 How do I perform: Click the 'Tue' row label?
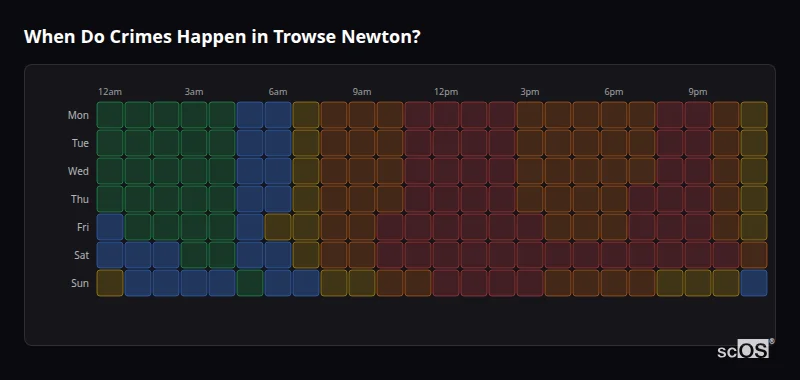(x=80, y=143)
